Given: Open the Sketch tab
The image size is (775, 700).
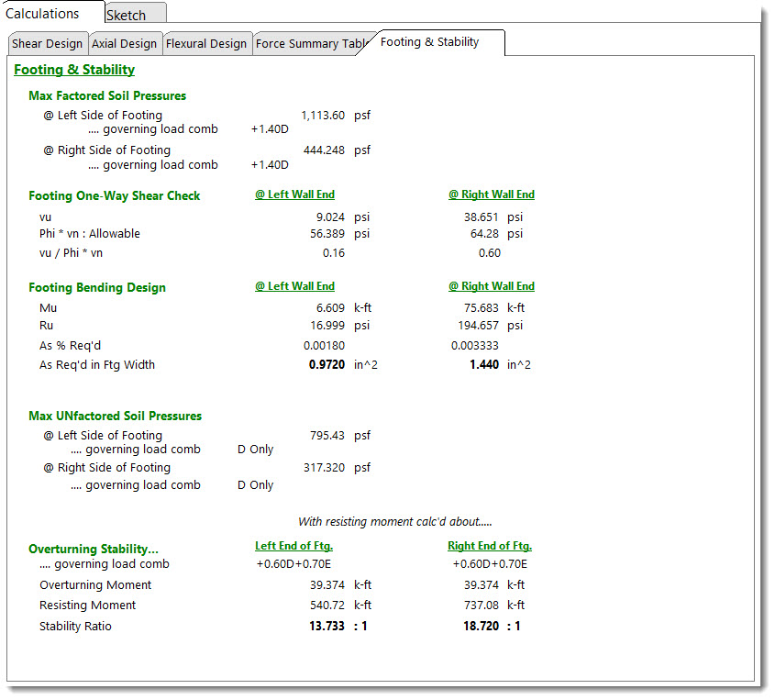Looking at the screenshot, I should click(127, 15).
